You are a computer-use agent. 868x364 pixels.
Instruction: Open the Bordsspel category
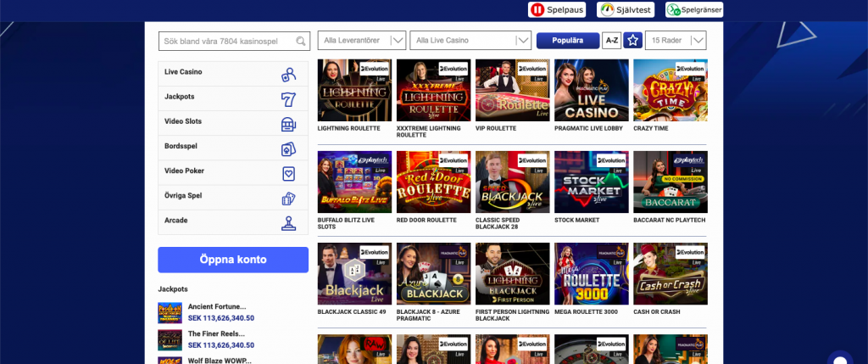[x=233, y=148]
